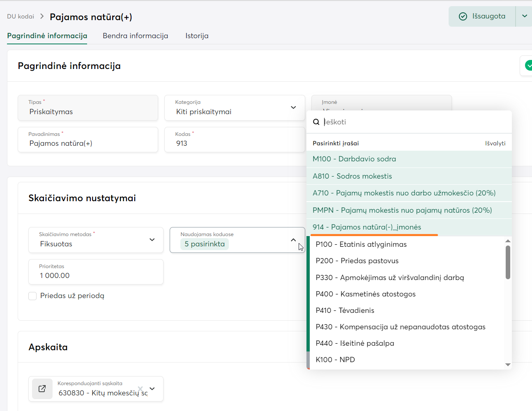The width and height of the screenshot is (532, 411).
Task: Open the linked account external icon
Action: (x=42, y=389)
